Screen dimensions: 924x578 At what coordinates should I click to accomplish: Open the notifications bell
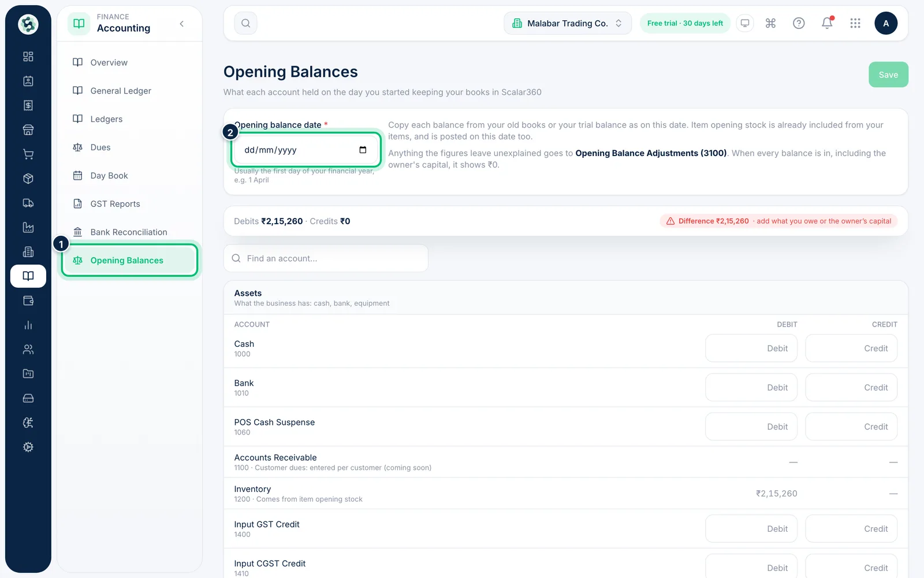pos(827,23)
